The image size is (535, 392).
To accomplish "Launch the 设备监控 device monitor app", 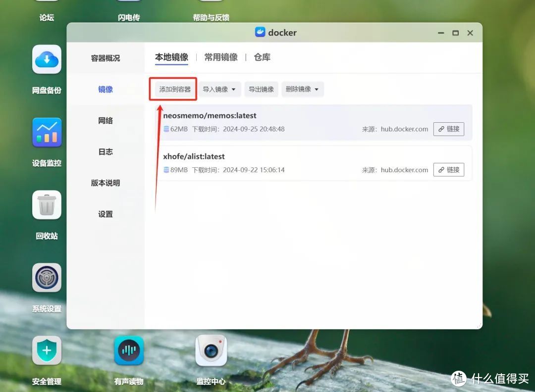I will [x=47, y=132].
